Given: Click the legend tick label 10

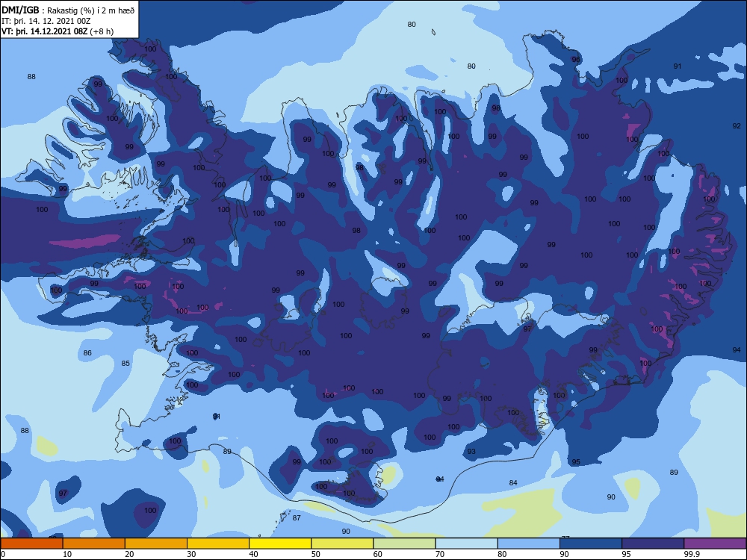Looking at the screenshot, I should [x=67, y=554].
